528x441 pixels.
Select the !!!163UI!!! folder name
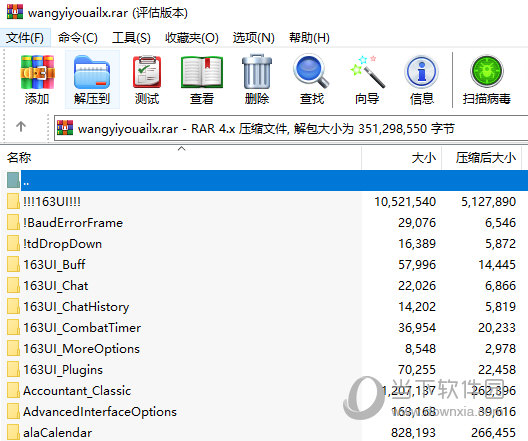52,201
